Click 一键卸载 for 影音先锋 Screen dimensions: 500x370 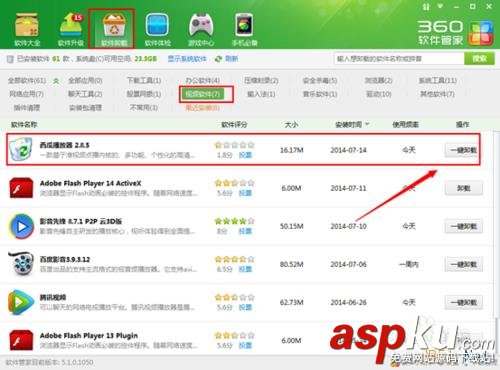pos(464,227)
